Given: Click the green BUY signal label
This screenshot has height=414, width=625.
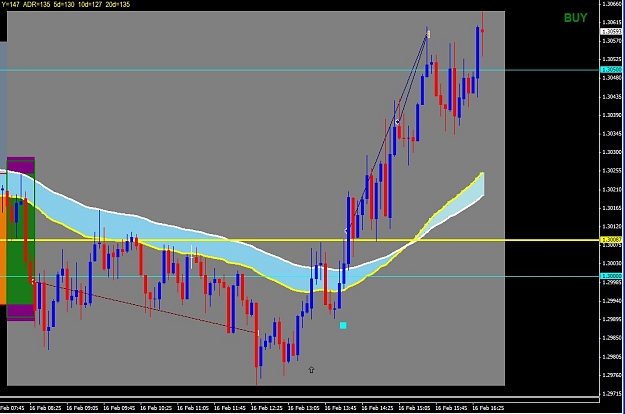Looking at the screenshot, I should (x=575, y=18).
